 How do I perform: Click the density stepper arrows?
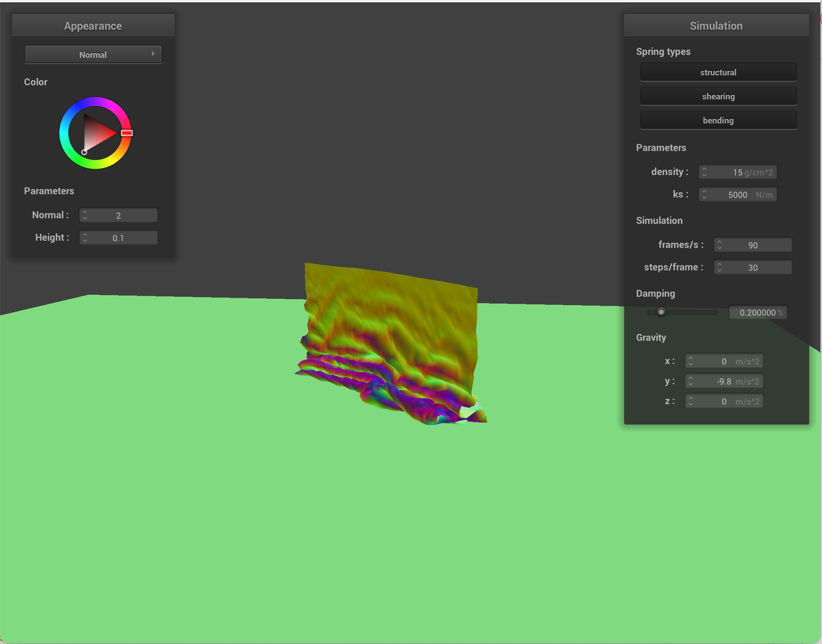coord(704,172)
